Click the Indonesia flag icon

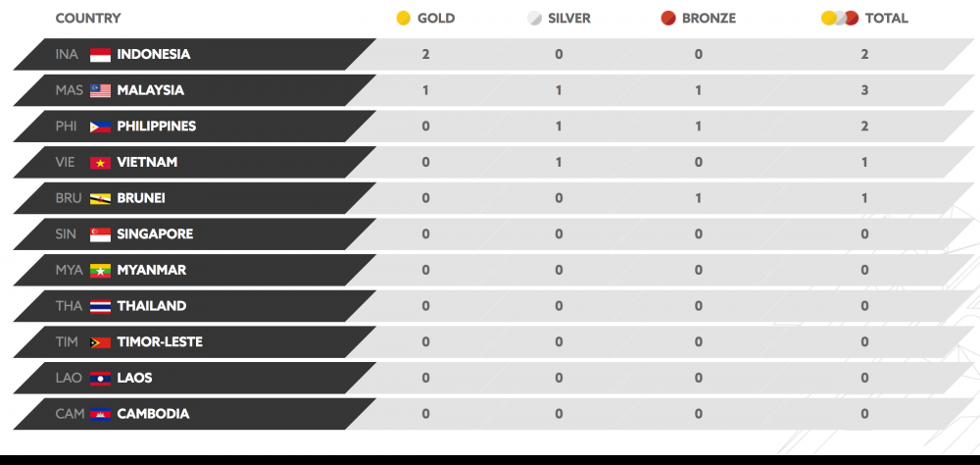point(100,55)
